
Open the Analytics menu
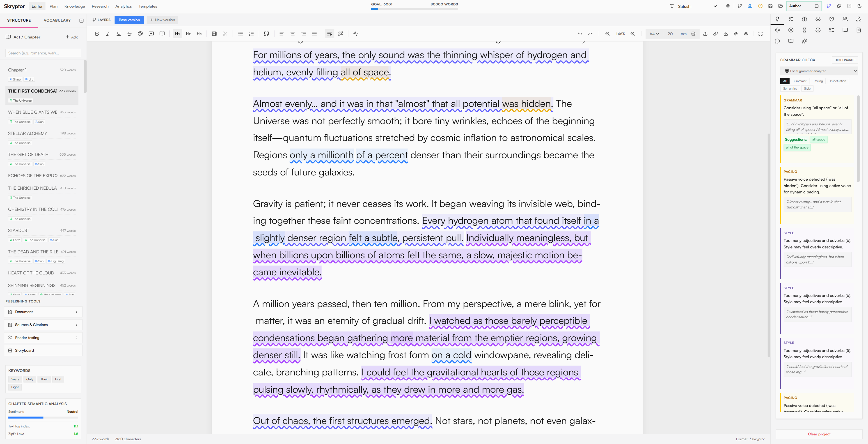click(123, 6)
